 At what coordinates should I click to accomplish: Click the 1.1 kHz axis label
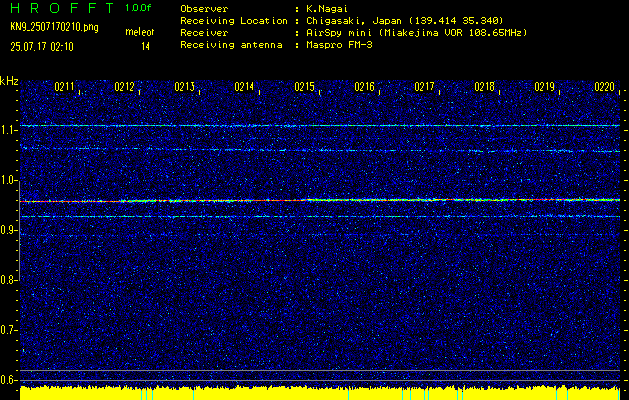8,130
